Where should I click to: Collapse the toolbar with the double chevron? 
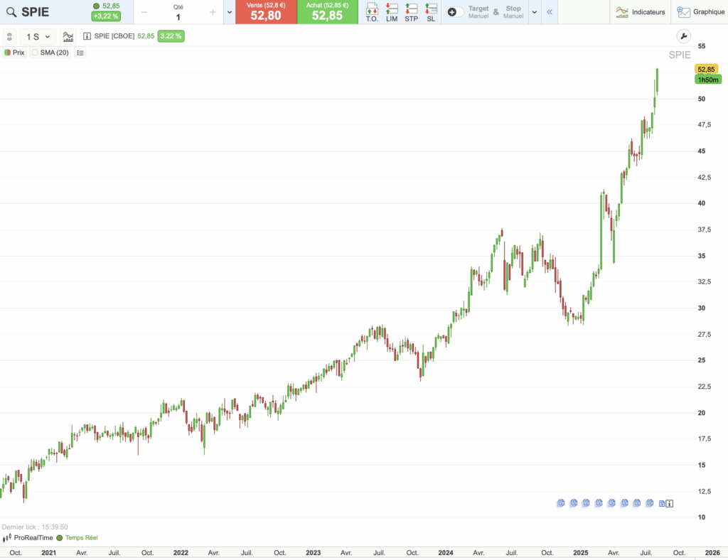point(548,12)
